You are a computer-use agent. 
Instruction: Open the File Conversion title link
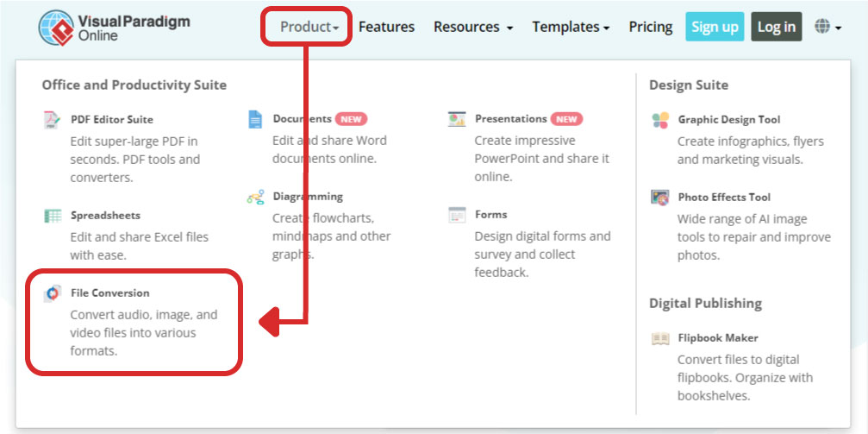(109, 293)
